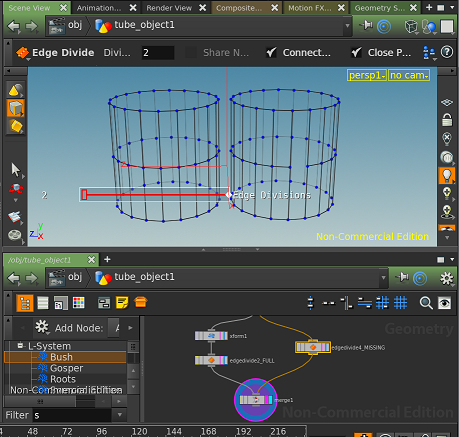
Task: Click the lock icon in viewport sidebar
Action: (447, 120)
